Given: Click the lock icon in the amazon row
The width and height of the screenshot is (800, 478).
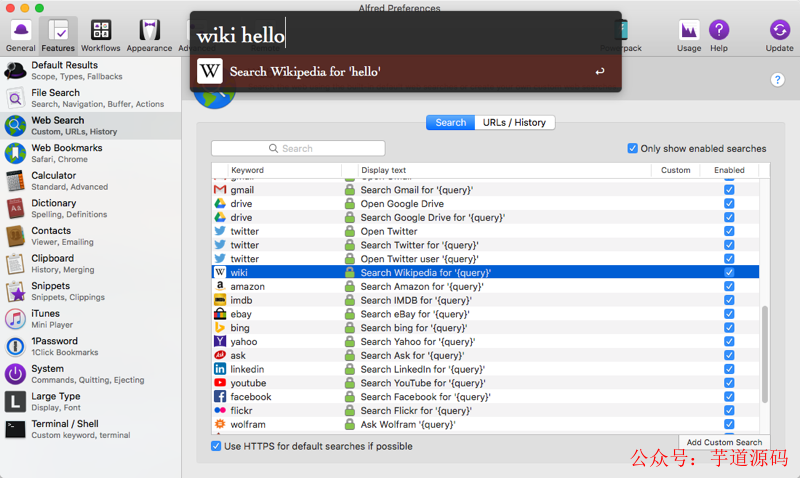Looking at the screenshot, I should 349,286.
